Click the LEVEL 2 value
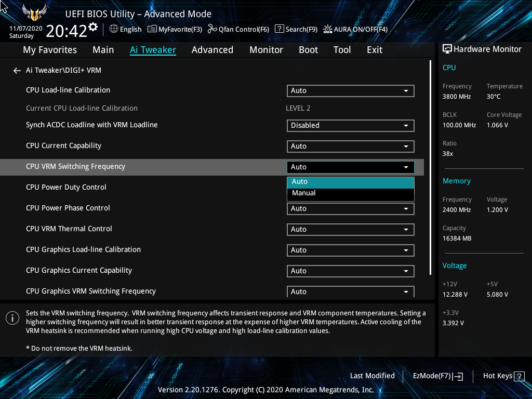532x399 pixels. pos(298,108)
